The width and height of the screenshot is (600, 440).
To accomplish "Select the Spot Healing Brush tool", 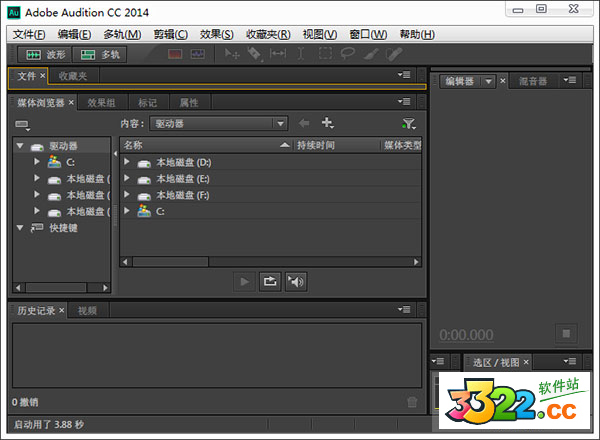I will 394,54.
